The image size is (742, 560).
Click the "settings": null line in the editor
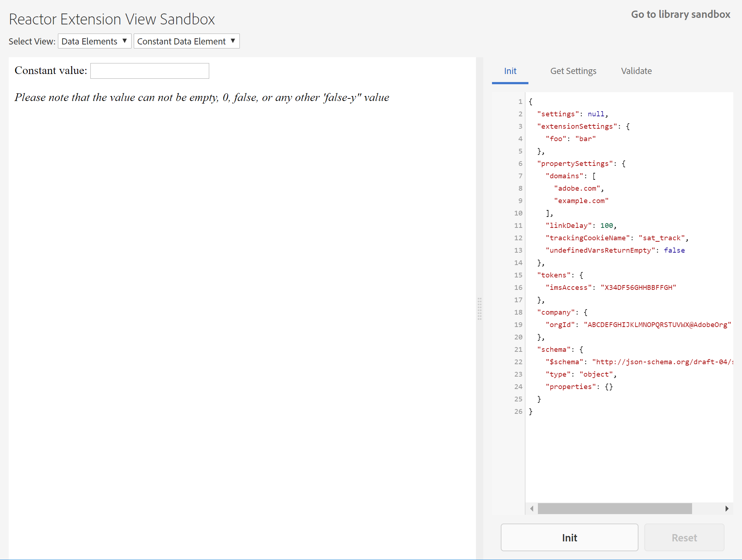572,114
